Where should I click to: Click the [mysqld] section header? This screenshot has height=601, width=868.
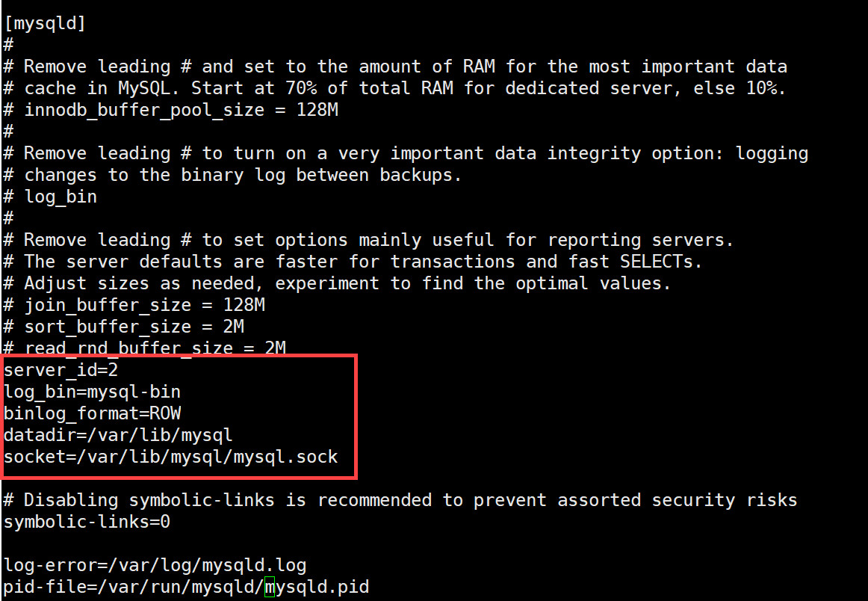(x=45, y=23)
